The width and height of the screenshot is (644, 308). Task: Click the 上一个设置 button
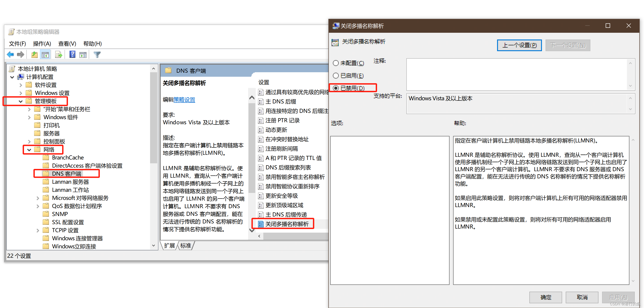tap(519, 45)
